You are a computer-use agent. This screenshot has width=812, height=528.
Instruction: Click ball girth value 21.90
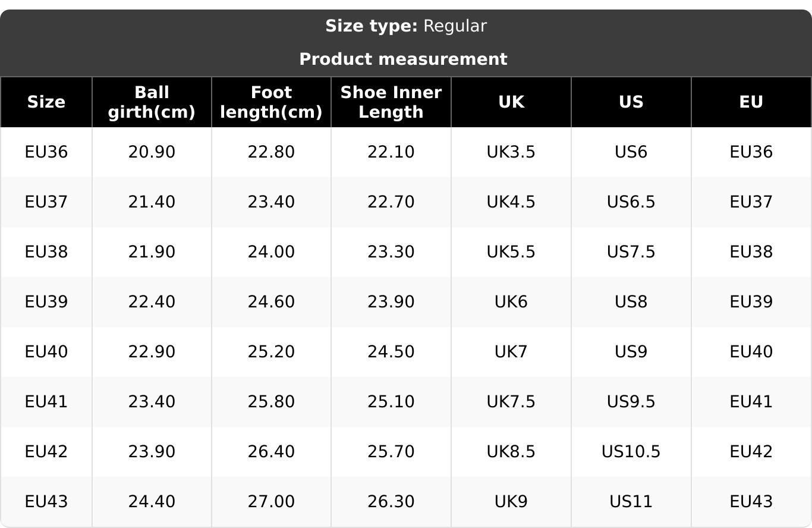152,252
